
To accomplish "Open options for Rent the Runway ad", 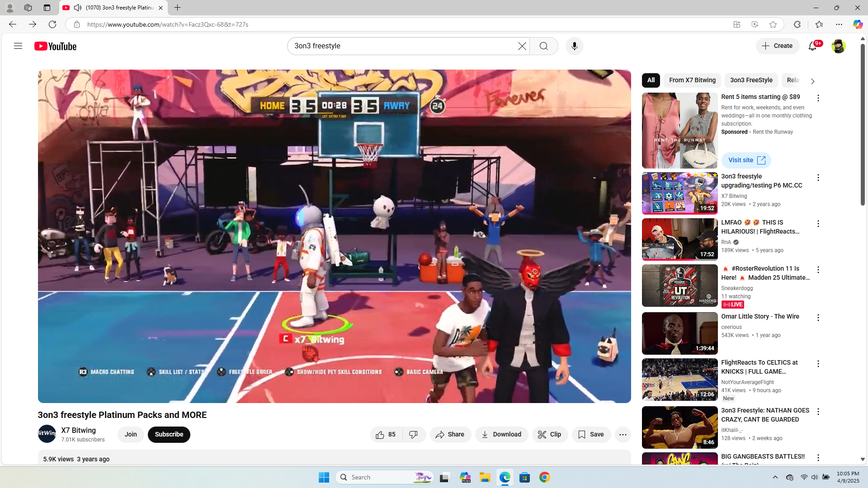I will click(x=818, y=98).
